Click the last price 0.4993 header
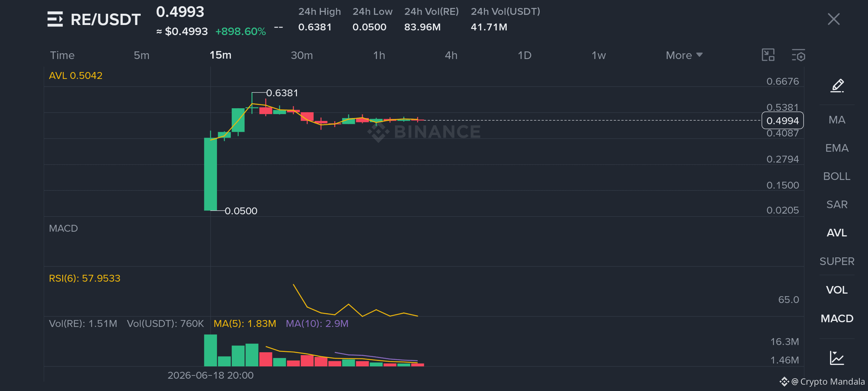 point(180,12)
